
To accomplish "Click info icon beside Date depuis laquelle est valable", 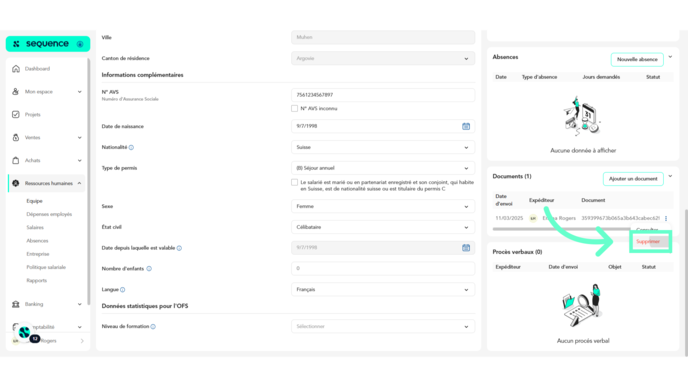I will point(179,248).
